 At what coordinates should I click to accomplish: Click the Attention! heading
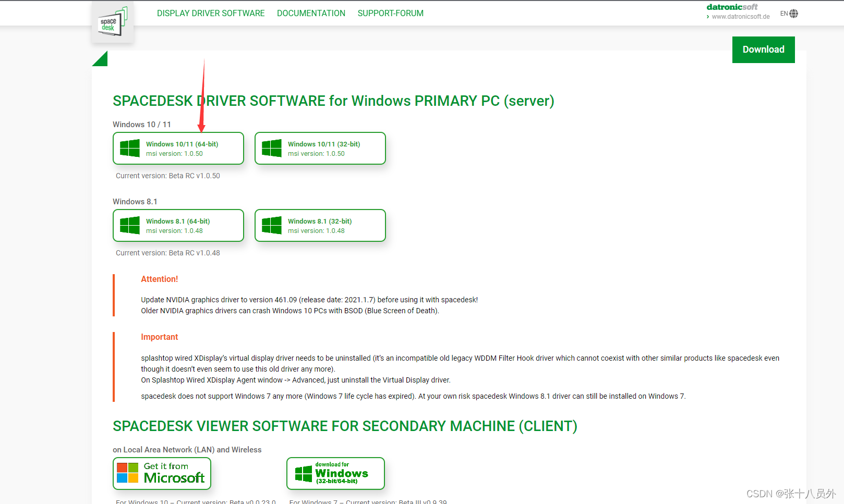tap(159, 279)
